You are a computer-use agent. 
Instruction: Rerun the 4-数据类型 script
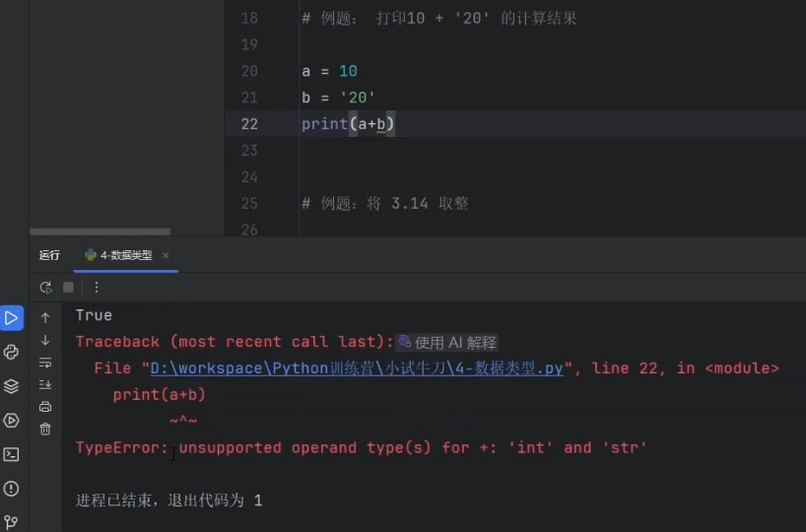click(x=45, y=288)
